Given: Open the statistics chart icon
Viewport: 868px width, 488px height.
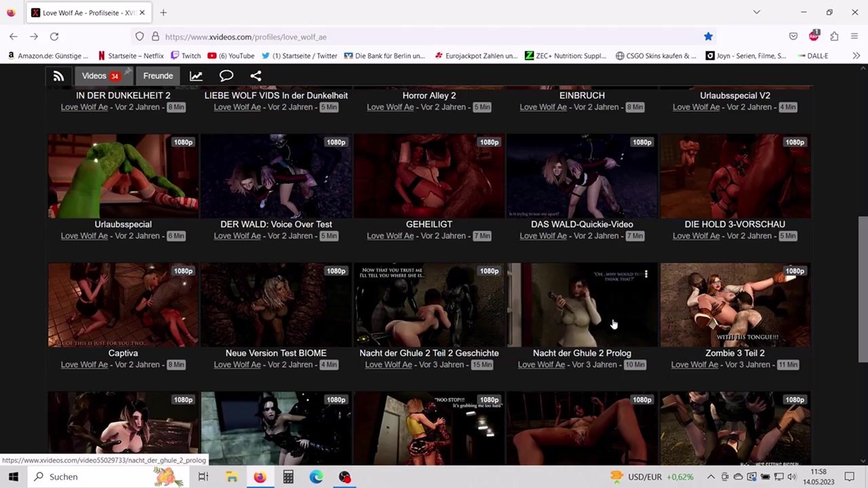Looking at the screenshot, I should tap(196, 76).
